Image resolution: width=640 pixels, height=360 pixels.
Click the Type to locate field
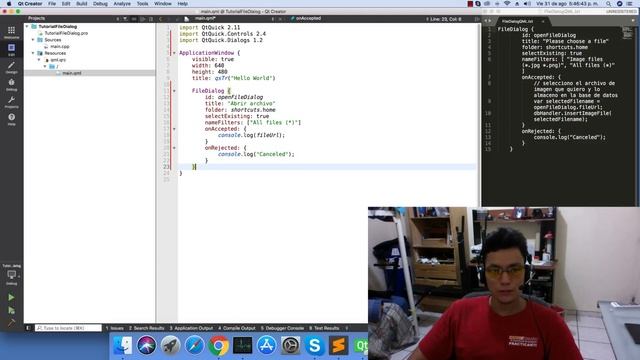(x=68, y=328)
